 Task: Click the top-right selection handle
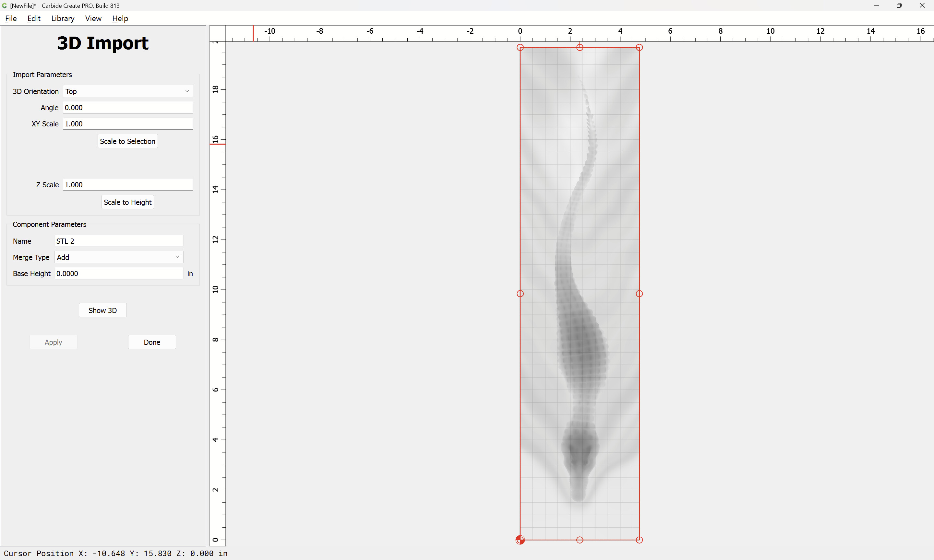(x=639, y=48)
